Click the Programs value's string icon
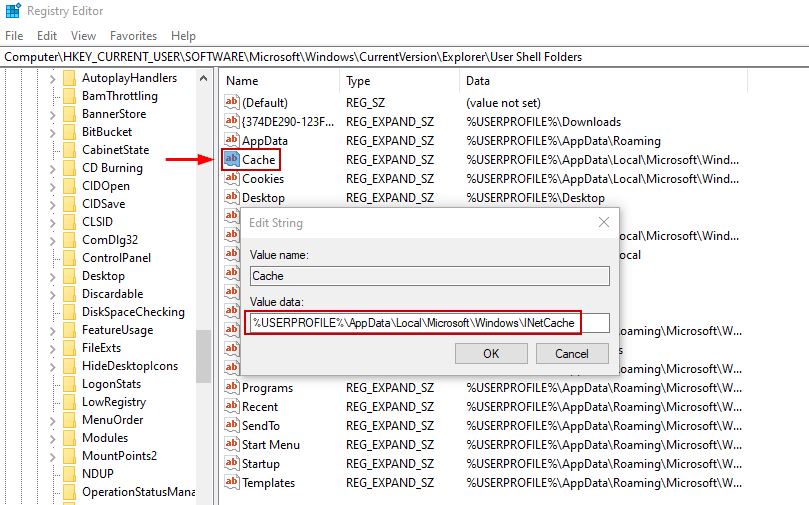The width and height of the screenshot is (809, 505). [x=232, y=387]
